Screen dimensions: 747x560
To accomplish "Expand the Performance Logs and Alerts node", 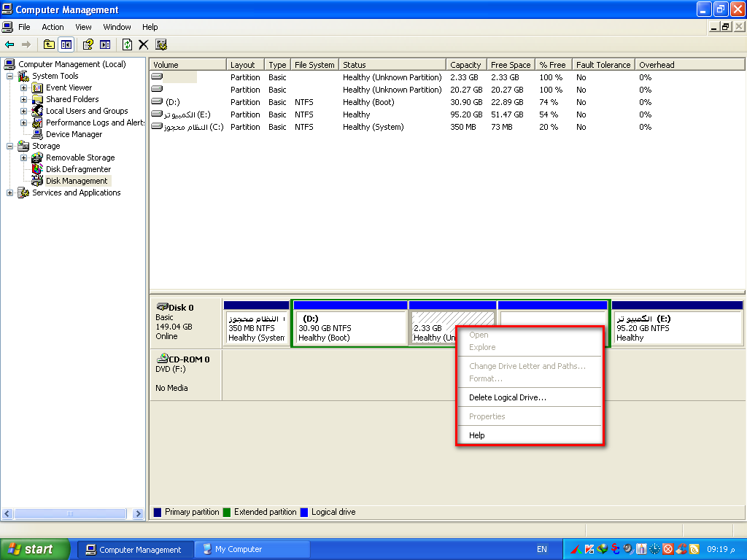I will pyautogui.click(x=23, y=122).
